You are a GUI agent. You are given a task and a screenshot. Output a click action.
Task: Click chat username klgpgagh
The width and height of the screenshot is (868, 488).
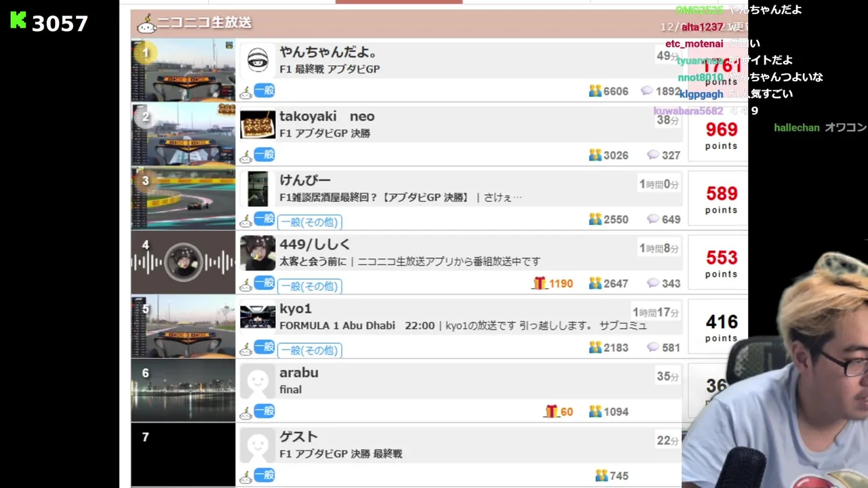(x=701, y=94)
